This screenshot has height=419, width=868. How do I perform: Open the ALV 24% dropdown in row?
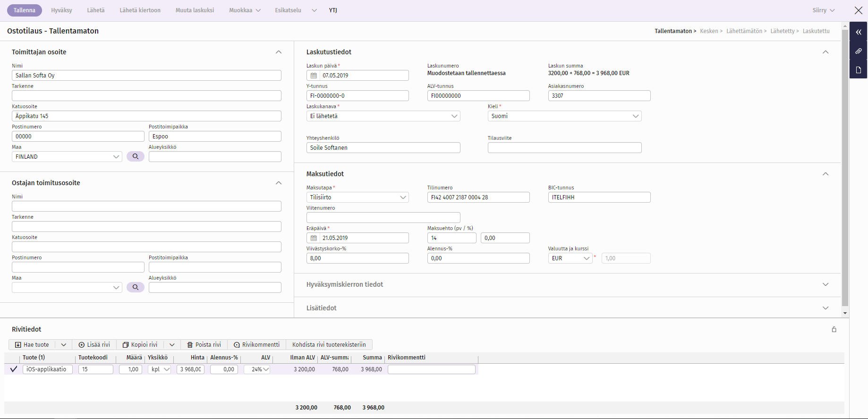tap(257, 369)
